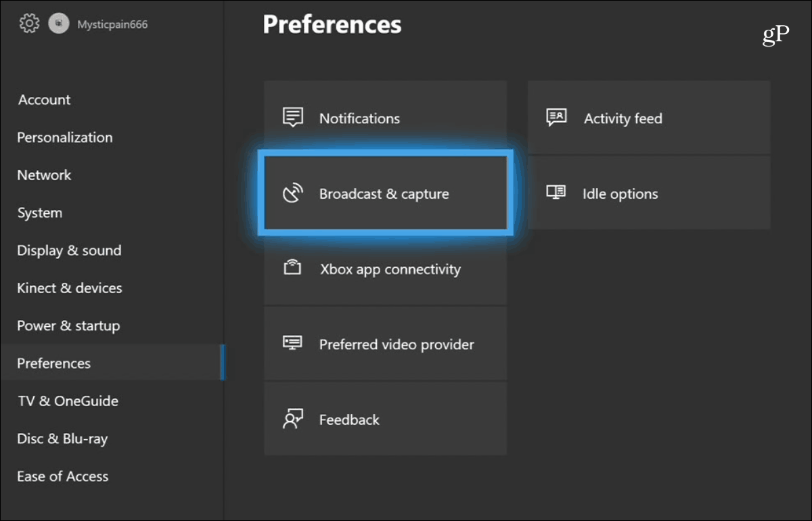
Task: Click the Mysticpain666 username
Action: click(112, 24)
